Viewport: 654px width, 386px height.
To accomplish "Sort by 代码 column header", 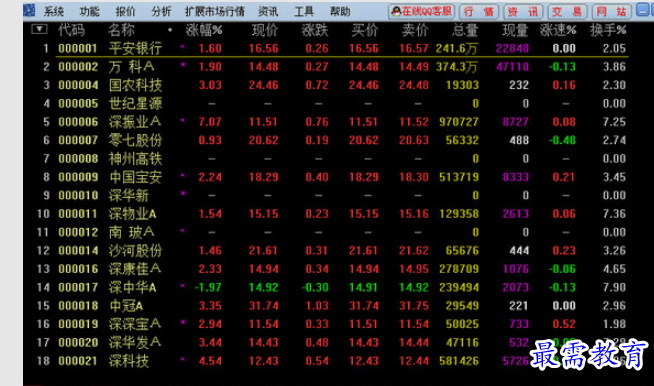I will [x=71, y=30].
